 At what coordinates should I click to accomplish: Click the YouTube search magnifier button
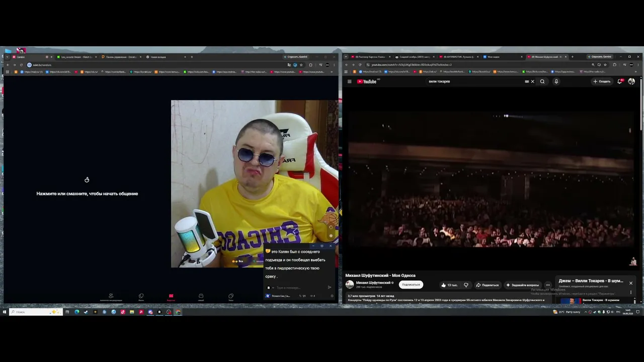coord(542,81)
